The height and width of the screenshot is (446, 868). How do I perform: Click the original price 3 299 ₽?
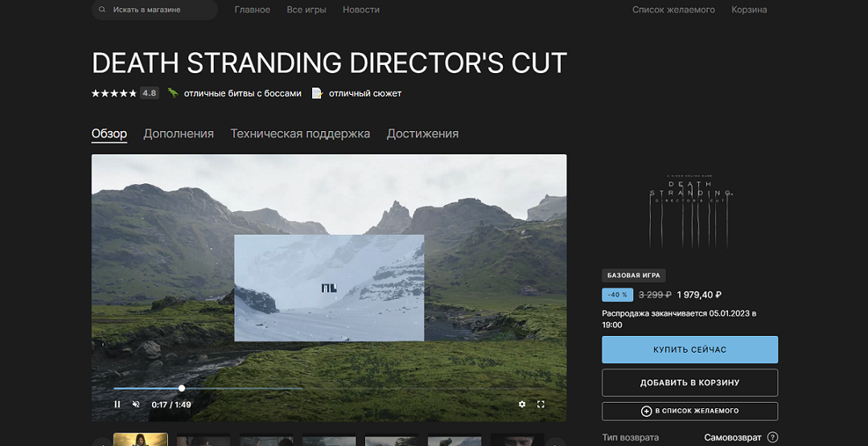coord(656,295)
